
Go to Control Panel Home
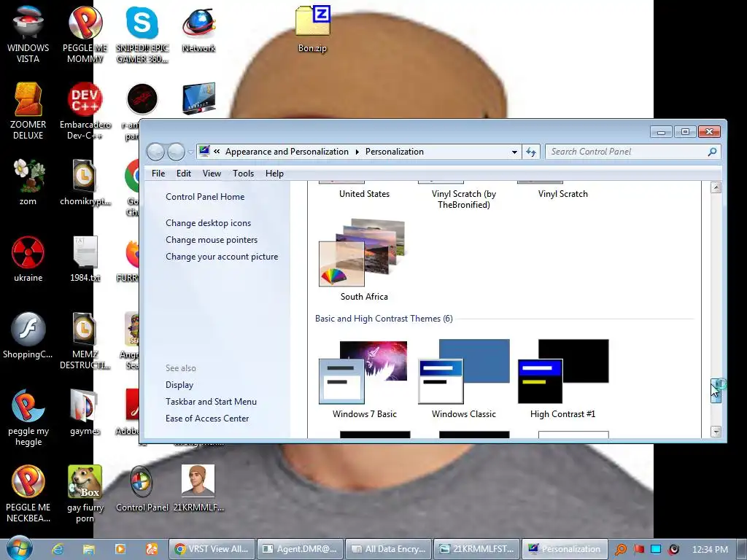coord(205,197)
